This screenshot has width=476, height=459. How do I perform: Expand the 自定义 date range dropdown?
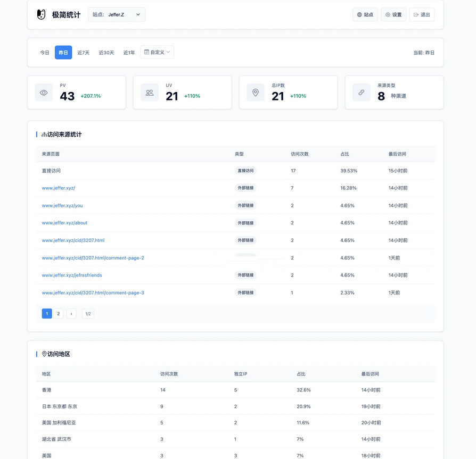coord(157,52)
